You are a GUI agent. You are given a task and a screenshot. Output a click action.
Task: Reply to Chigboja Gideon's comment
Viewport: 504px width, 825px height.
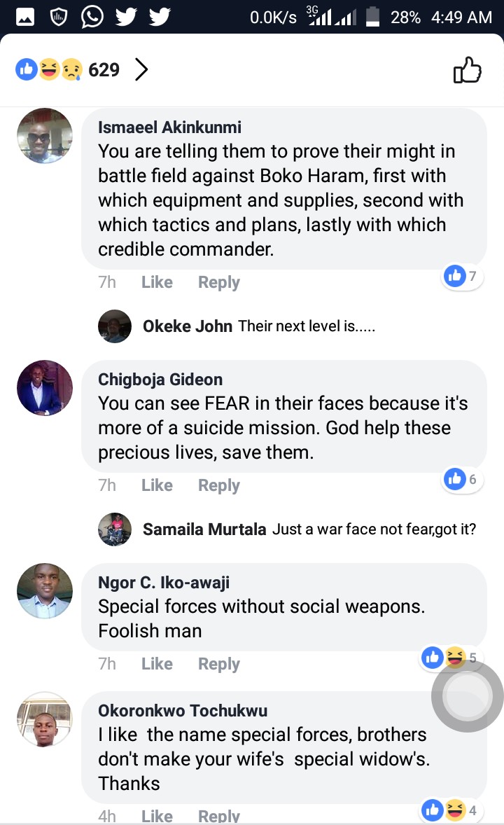click(x=218, y=485)
